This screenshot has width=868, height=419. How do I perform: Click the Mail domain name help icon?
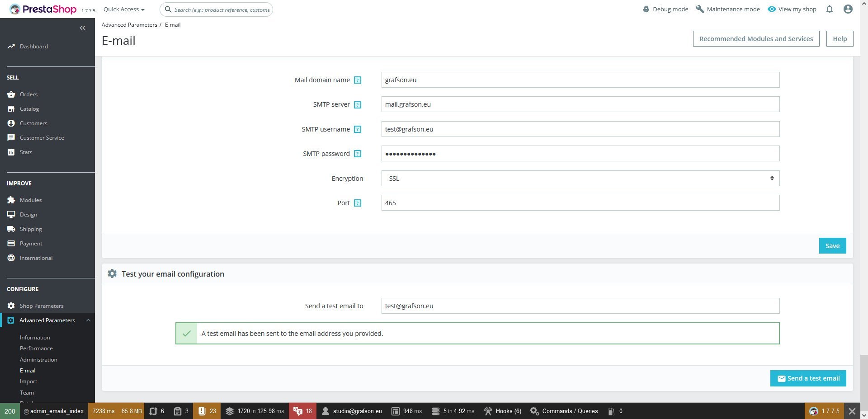(358, 80)
